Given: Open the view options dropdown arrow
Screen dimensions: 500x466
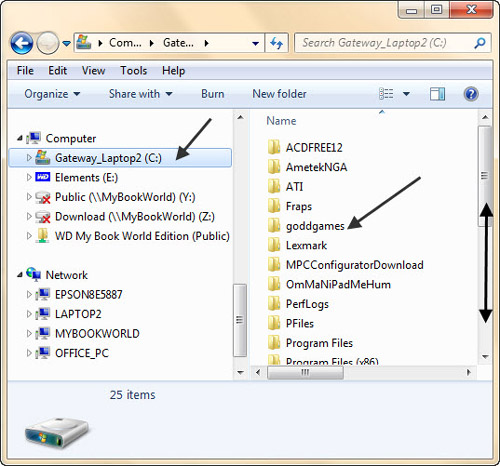Looking at the screenshot, I should 406,94.
